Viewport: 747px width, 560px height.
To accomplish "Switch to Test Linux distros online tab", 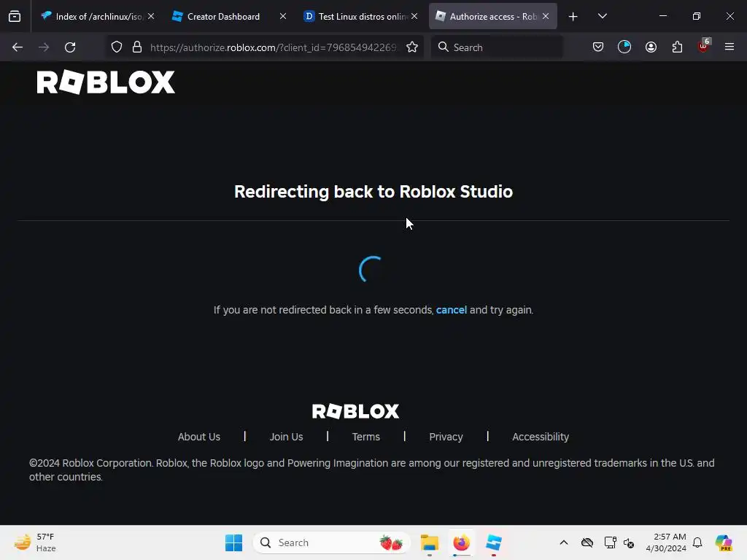I will [360, 16].
